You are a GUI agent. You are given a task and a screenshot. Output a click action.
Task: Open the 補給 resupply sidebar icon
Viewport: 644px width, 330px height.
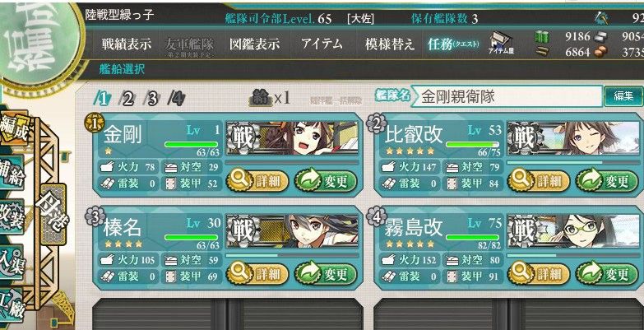(x=12, y=174)
